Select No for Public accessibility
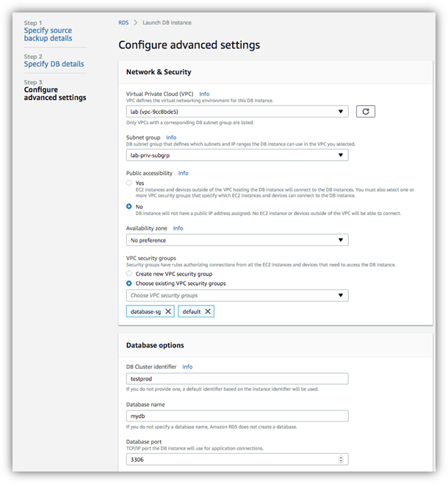 (x=129, y=206)
